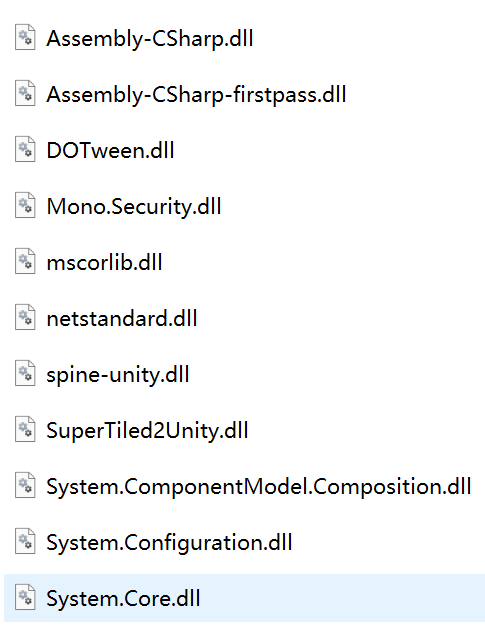Select System.ComponentModel.Composition.dll file name
The image size is (485, 628).
click(259, 488)
